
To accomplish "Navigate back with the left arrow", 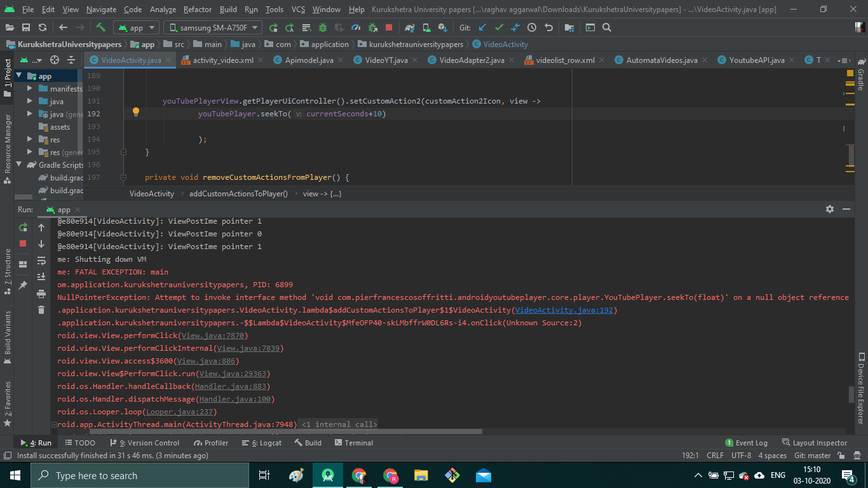I will point(63,27).
